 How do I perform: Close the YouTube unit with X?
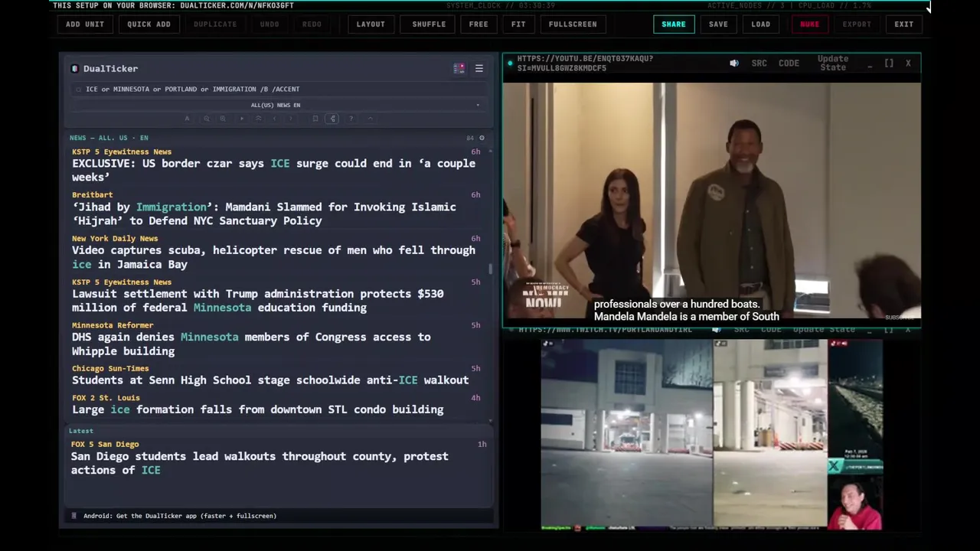908,64
